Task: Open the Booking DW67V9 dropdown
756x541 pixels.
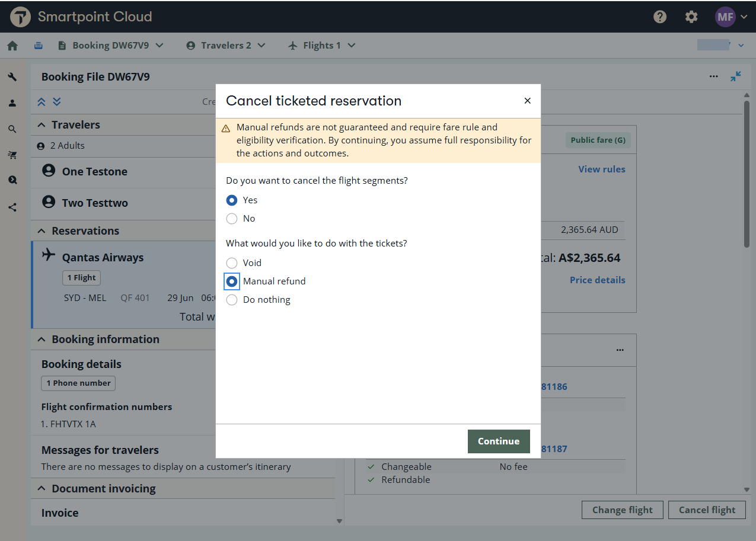Action: click(111, 46)
